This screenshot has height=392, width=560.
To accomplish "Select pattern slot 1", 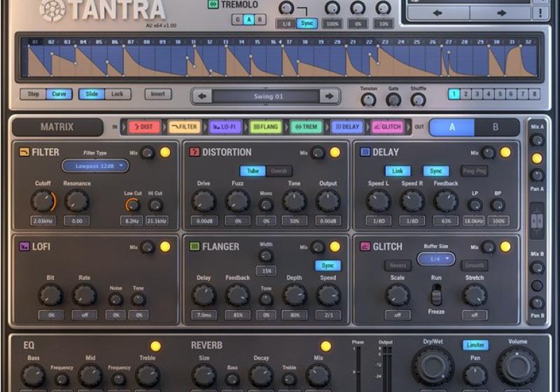I will coord(454,94).
